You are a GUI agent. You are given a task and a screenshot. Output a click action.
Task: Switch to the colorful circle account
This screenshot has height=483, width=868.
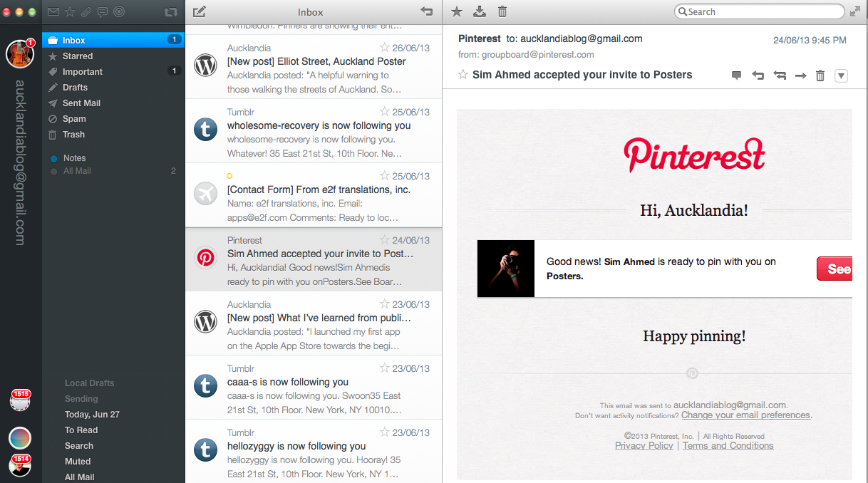point(20,438)
